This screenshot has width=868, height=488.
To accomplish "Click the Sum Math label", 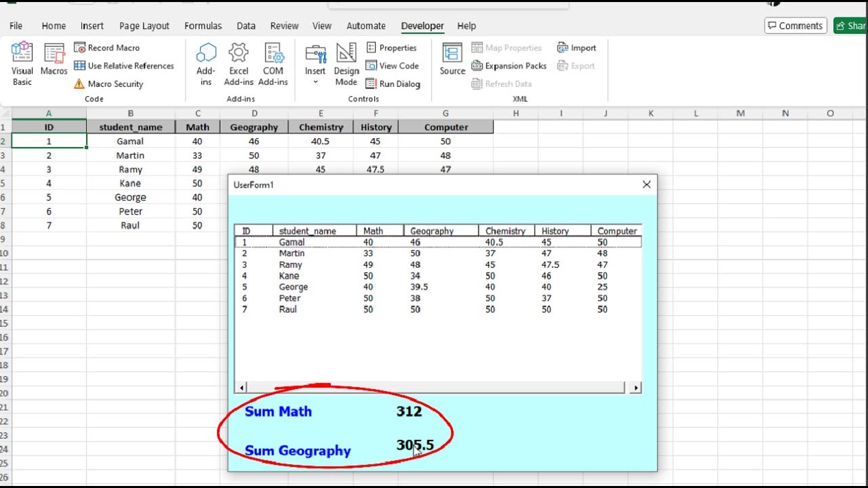I will pos(278,411).
